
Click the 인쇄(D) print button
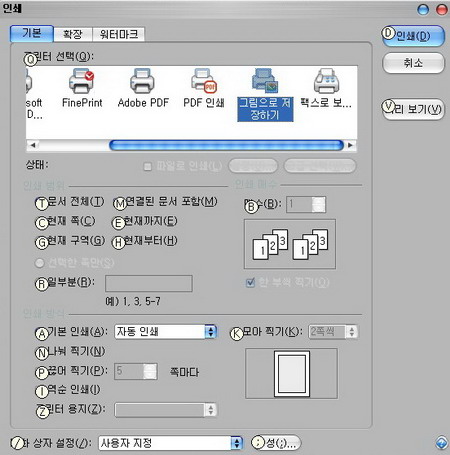click(413, 36)
